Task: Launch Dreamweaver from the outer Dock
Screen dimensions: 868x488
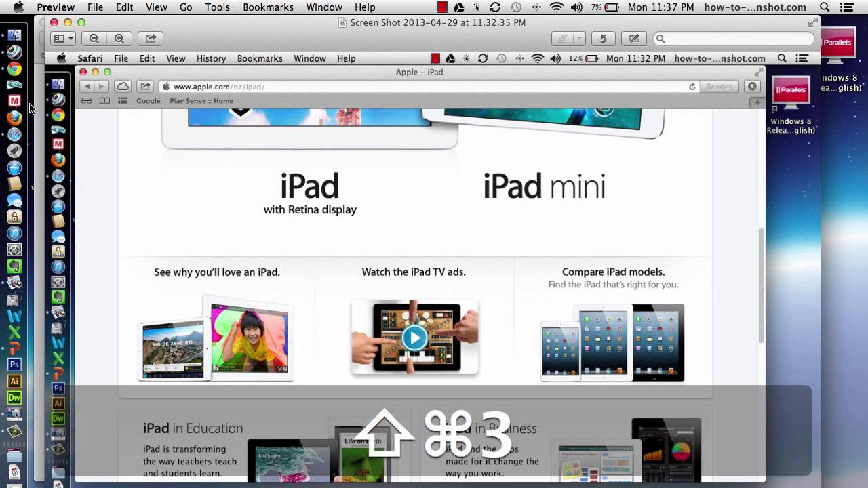Action: tap(14, 398)
